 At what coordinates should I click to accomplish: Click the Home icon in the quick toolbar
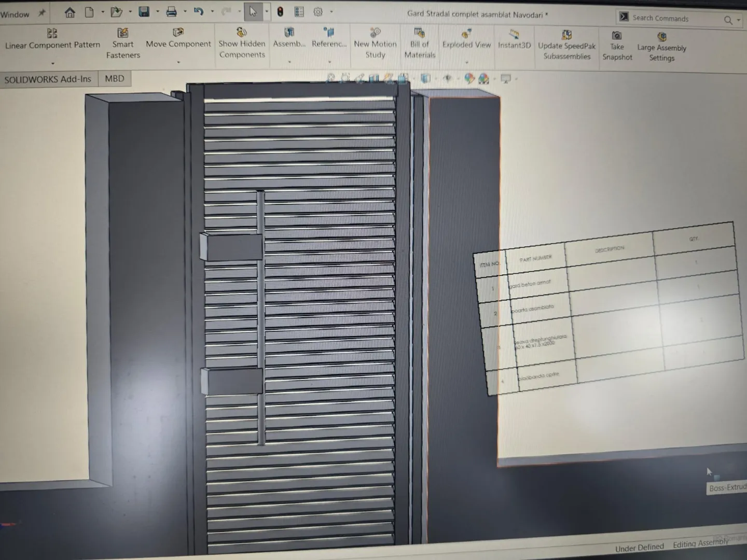pyautogui.click(x=70, y=12)
